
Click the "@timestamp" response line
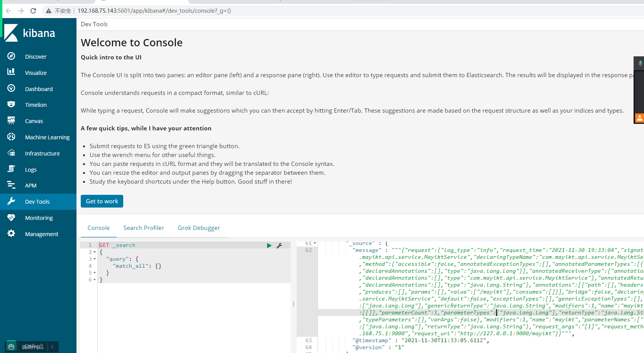tap(421, 340)
